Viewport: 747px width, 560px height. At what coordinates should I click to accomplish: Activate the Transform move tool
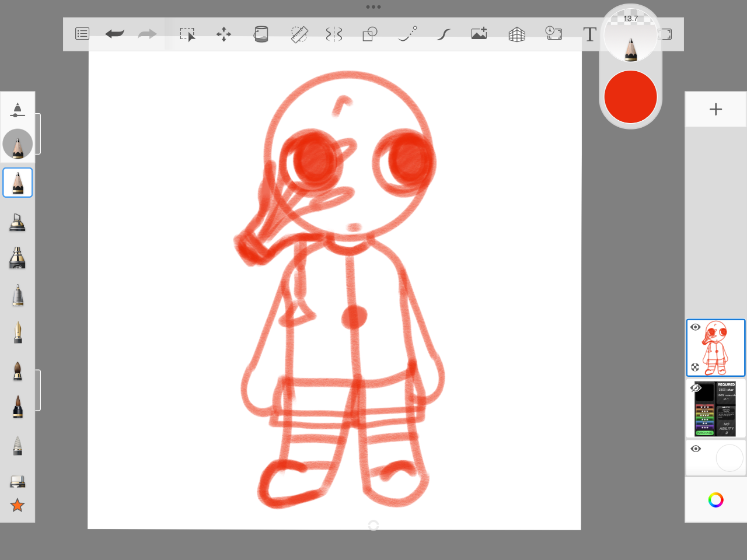tap(224, 34)
